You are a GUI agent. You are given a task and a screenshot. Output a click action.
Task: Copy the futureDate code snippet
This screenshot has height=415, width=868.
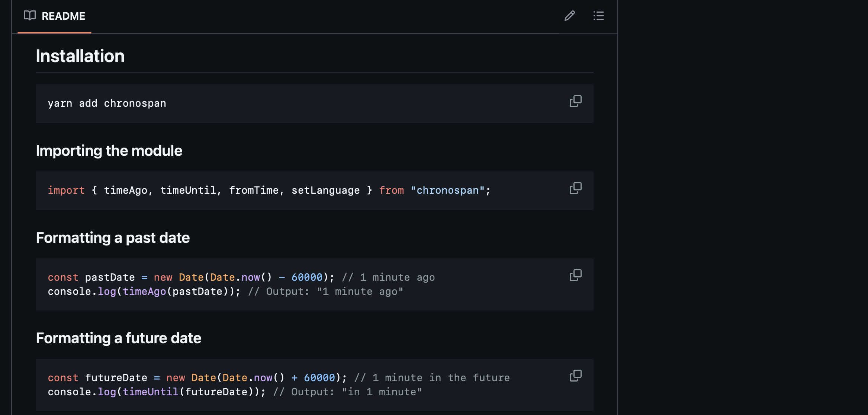tap(575, 376)
